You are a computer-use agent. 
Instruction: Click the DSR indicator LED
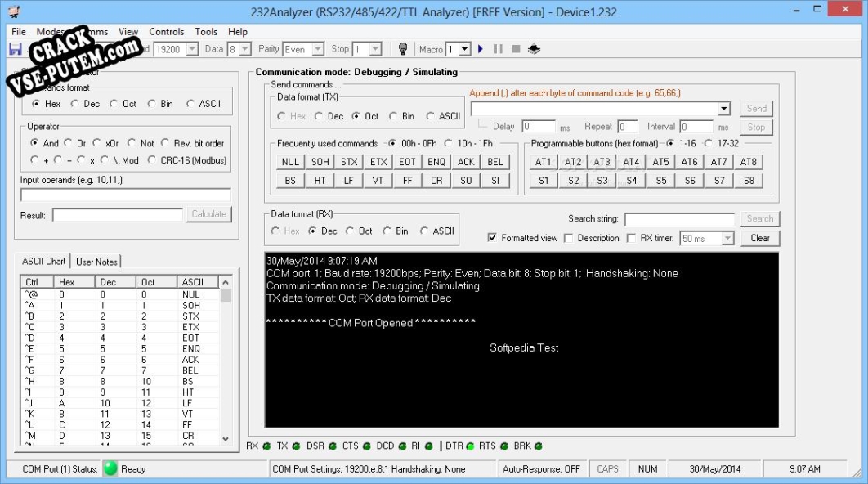coord(332,446)
